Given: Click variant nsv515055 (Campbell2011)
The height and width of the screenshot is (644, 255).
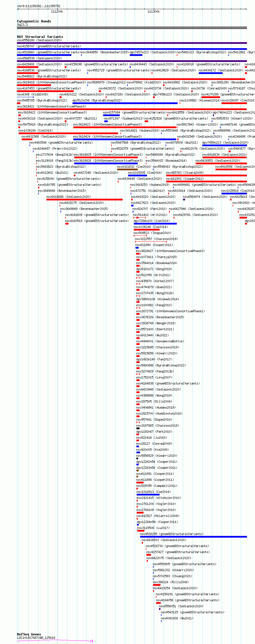Looking at the screenshot, I should [157, 486].
